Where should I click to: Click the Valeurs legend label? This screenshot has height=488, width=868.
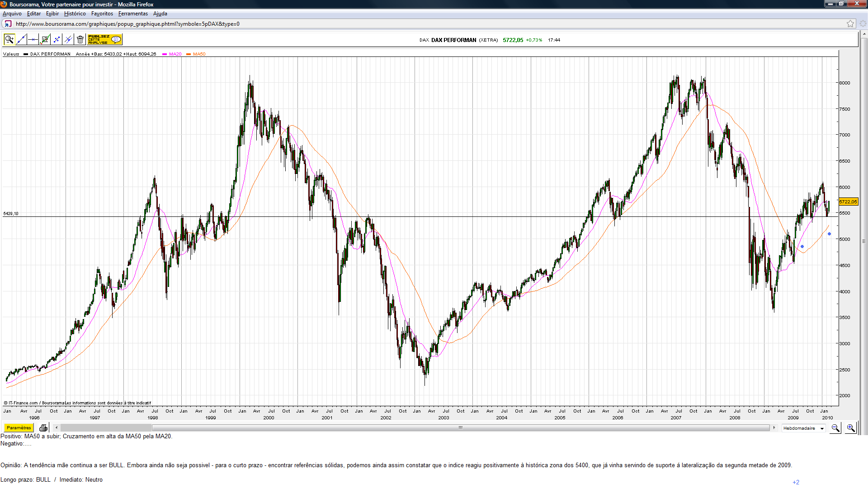coord(11,54)
